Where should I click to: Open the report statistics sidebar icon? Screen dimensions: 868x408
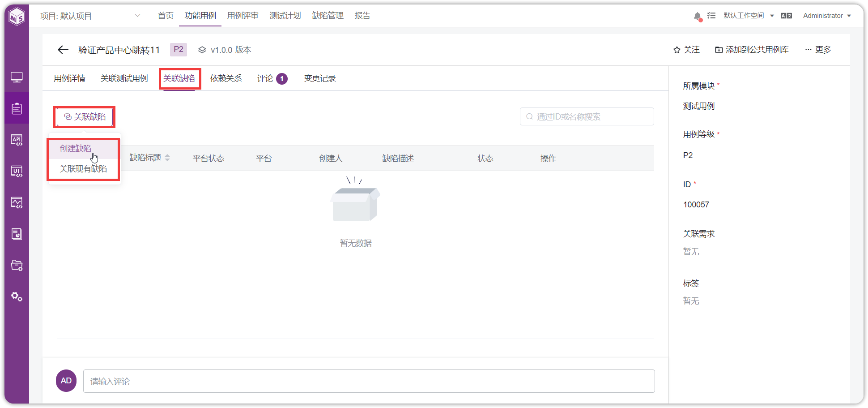coord(17,234)
